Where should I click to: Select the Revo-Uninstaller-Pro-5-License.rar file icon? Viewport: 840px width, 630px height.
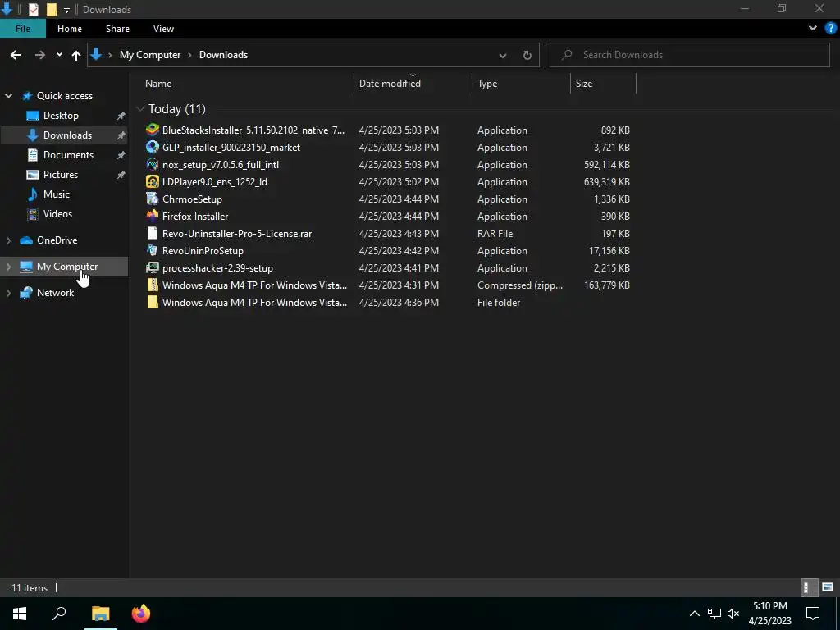pos(153,233)
